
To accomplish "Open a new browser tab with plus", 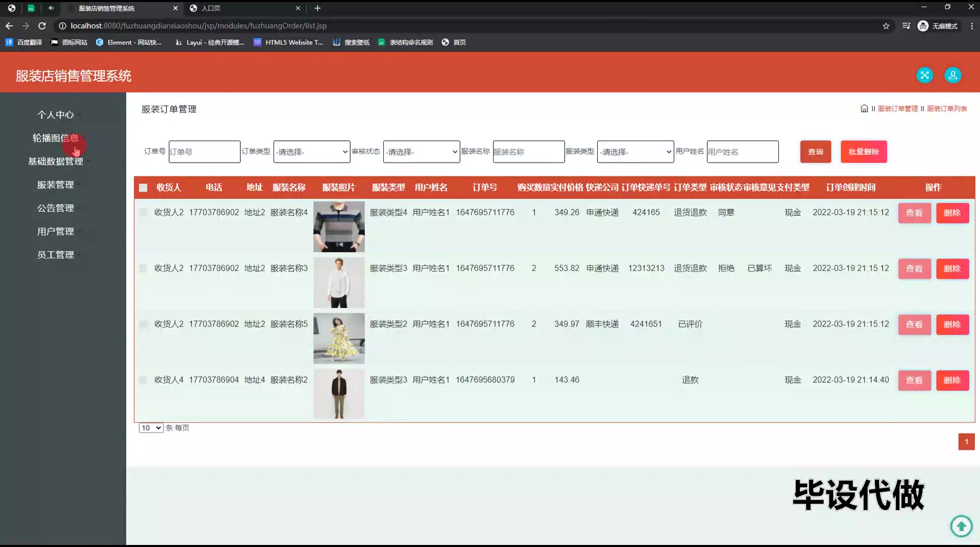I will [317, 8].
